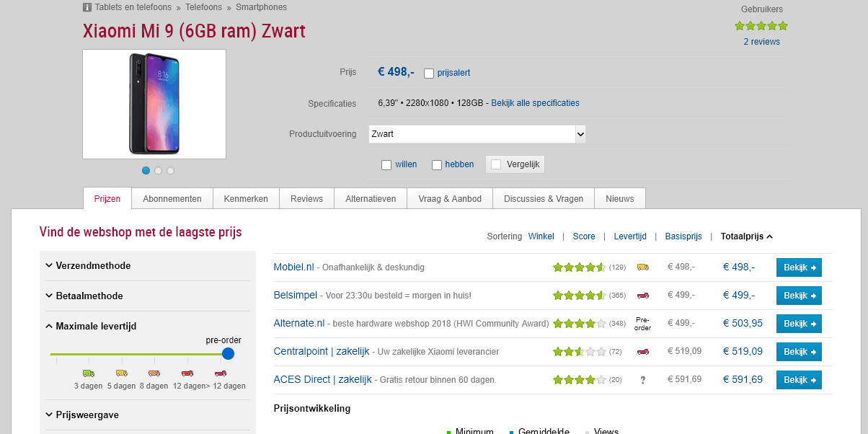Screen dimensions: 868x434
Task: Click the orange 8 dagen truck icon
Action: pyautogui.click(x=154, y=373)
